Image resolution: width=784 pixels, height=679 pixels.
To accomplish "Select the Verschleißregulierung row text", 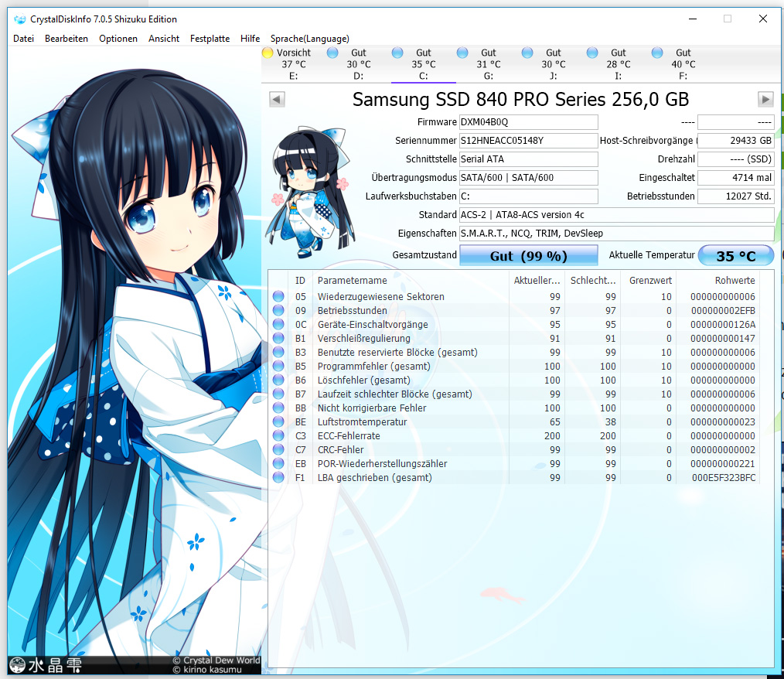I will pyautogui.click(x=363, y=339).
